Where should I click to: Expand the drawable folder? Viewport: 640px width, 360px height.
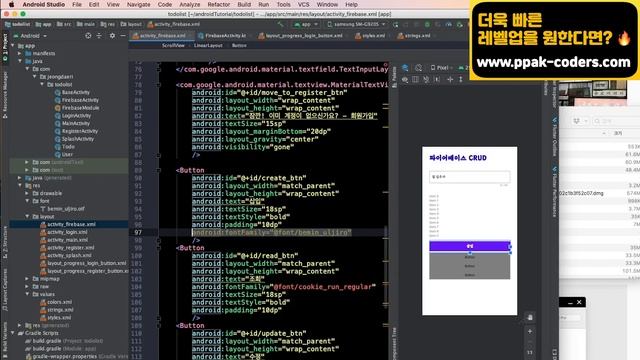27,193
